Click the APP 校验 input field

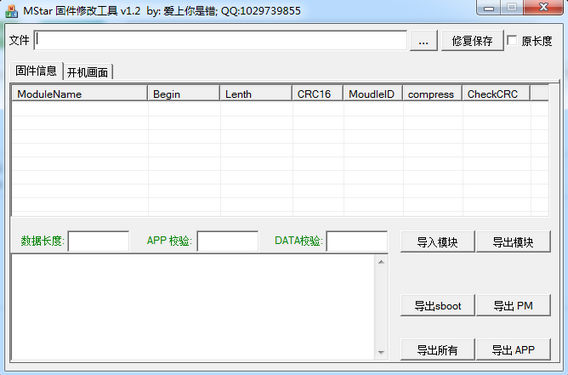pos(227,241)
